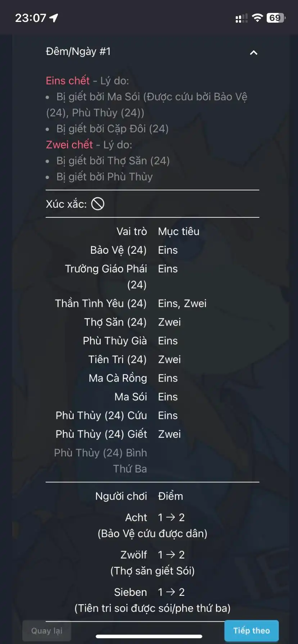
Task: Tap the Mục tiêu column header
Action: pos(179,231)
